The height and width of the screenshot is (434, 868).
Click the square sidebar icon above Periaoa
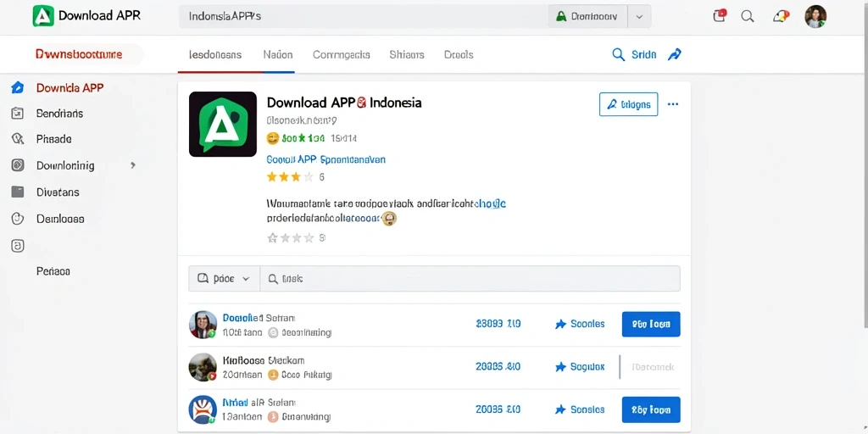[18, 246]
